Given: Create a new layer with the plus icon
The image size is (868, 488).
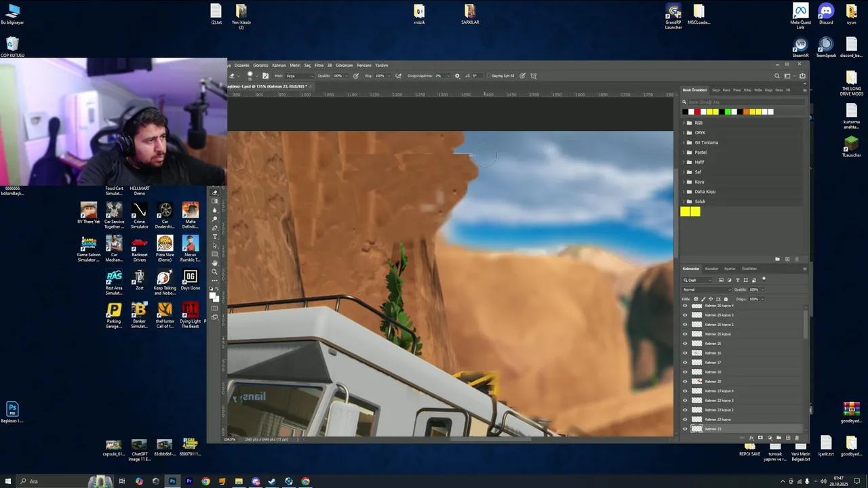Looking at the screenshot, I should click(x=788, y=438).
